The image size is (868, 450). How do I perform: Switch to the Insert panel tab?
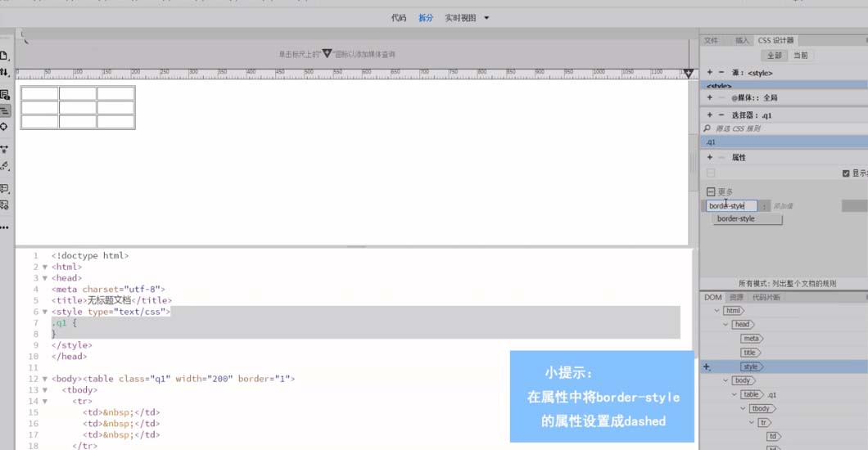pos(741,40)
